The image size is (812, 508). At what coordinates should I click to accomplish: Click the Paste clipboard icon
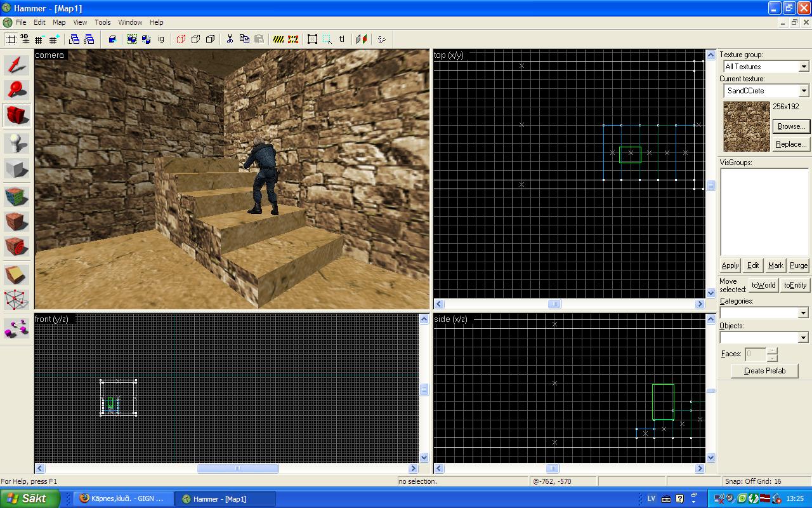(x=259, y=39)
